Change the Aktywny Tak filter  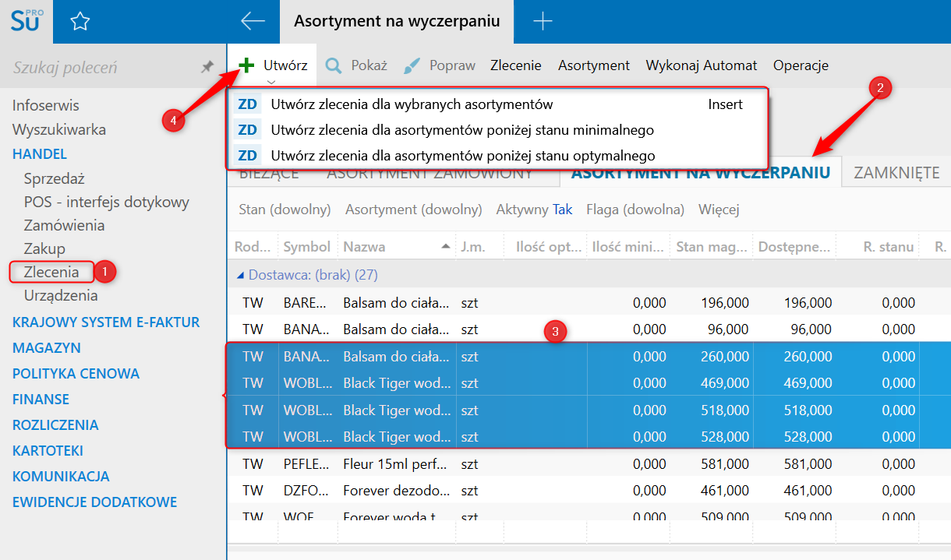tap(534, 210)
